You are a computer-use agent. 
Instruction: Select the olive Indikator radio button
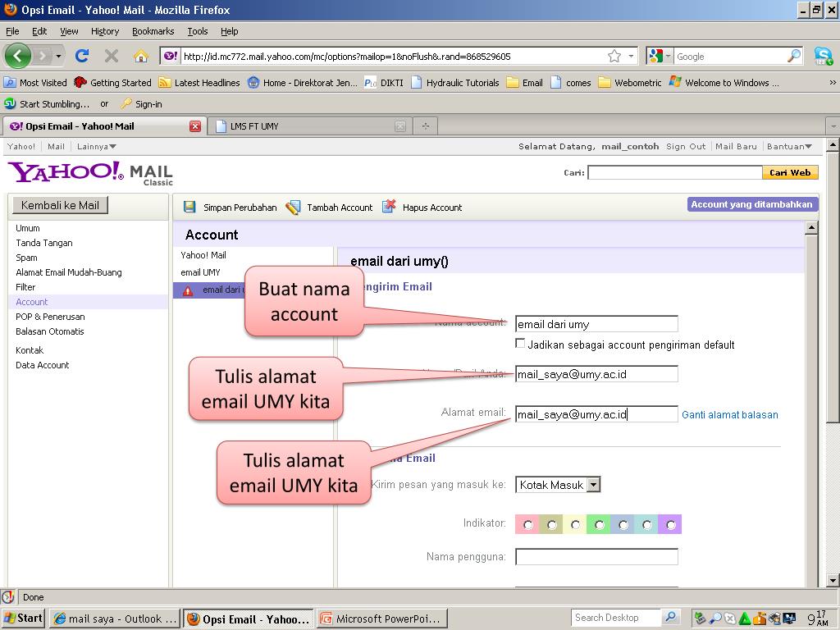click(552, 525)
